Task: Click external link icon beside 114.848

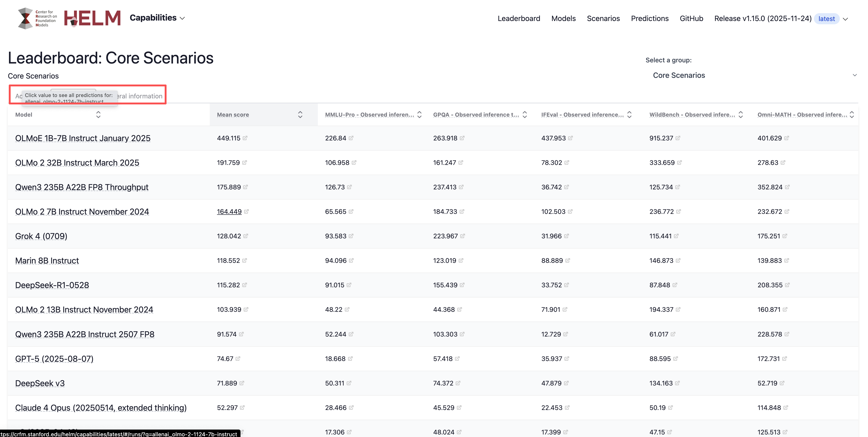Action: pyautogui.click(x=786, y=407)
